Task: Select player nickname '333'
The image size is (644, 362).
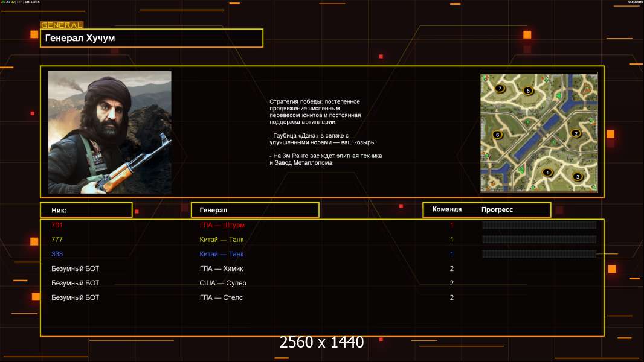Action: coord(57,254)
